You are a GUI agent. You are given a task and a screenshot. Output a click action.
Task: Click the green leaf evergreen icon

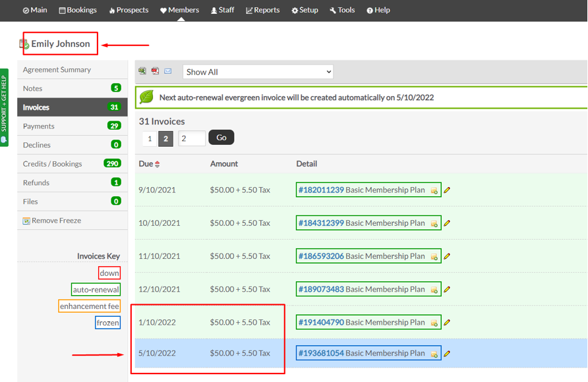146,97
